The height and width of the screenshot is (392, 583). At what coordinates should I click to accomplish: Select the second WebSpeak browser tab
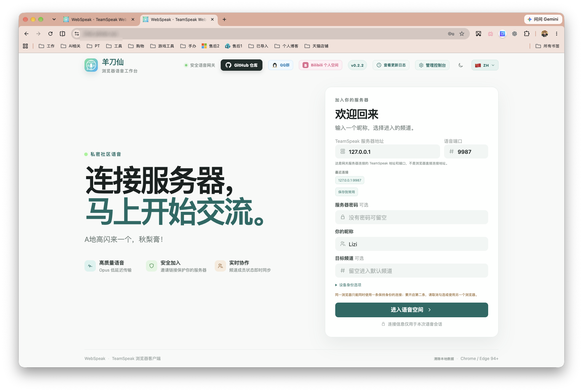[x=178, y=19]
